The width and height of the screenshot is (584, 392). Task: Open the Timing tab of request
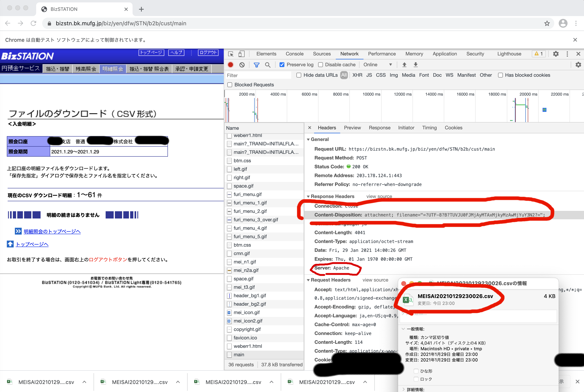pos(429,128)
